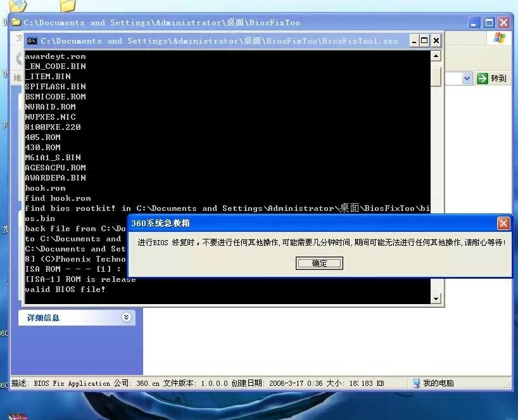Click the 确定 button in the 360系统急救箱 dialog

(319, 263)
